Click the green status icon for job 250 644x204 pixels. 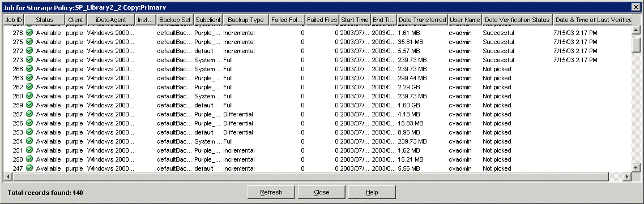click(x=29, y=159)
